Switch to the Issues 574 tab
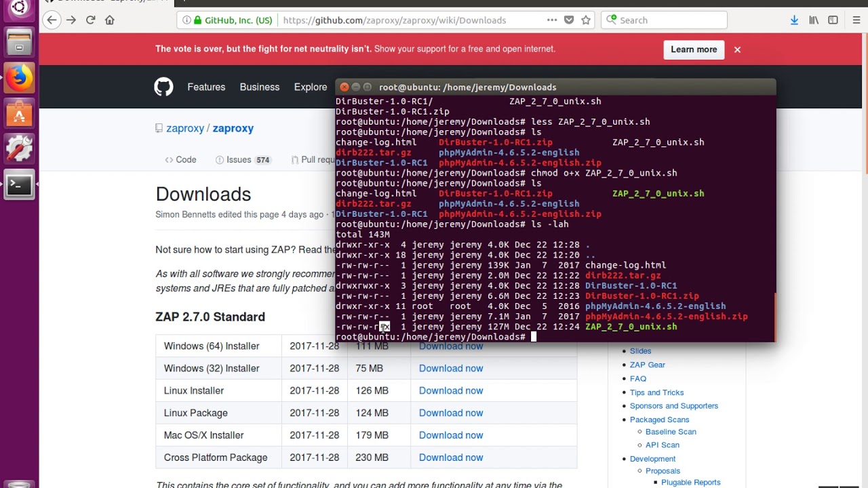868x488 pixels. coord(243,160)
